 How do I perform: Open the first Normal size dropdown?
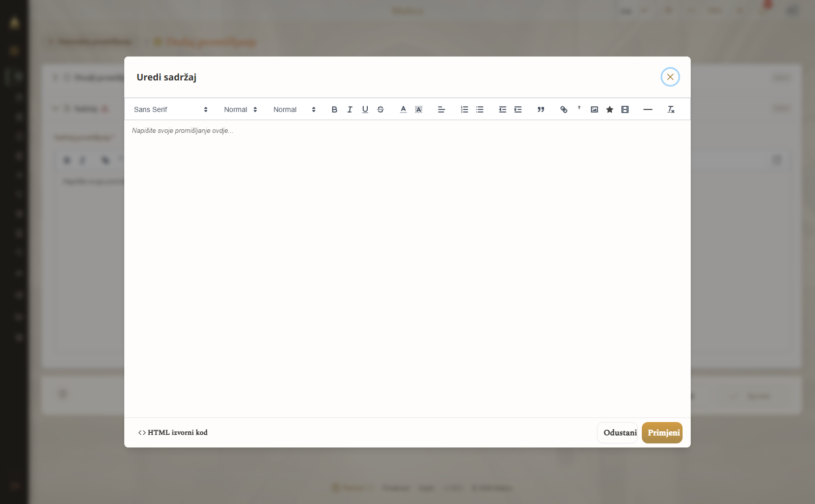point(240,109)
